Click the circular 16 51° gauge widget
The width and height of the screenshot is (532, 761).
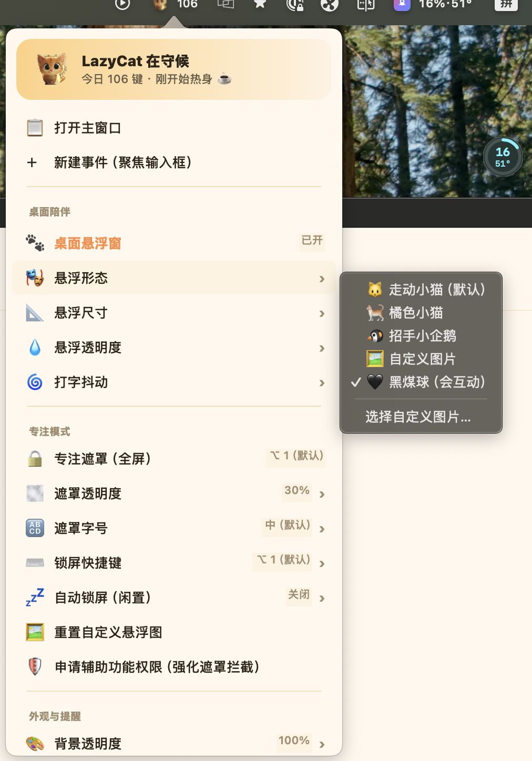503,157
